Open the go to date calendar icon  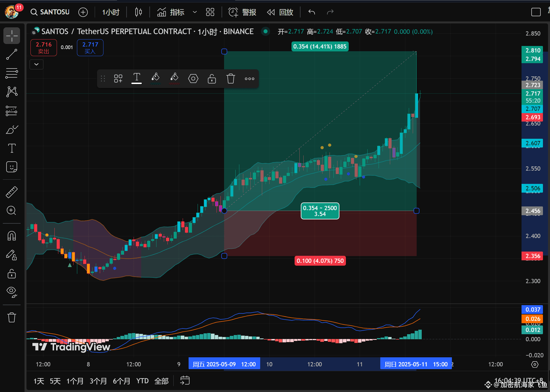click(185, 380)
